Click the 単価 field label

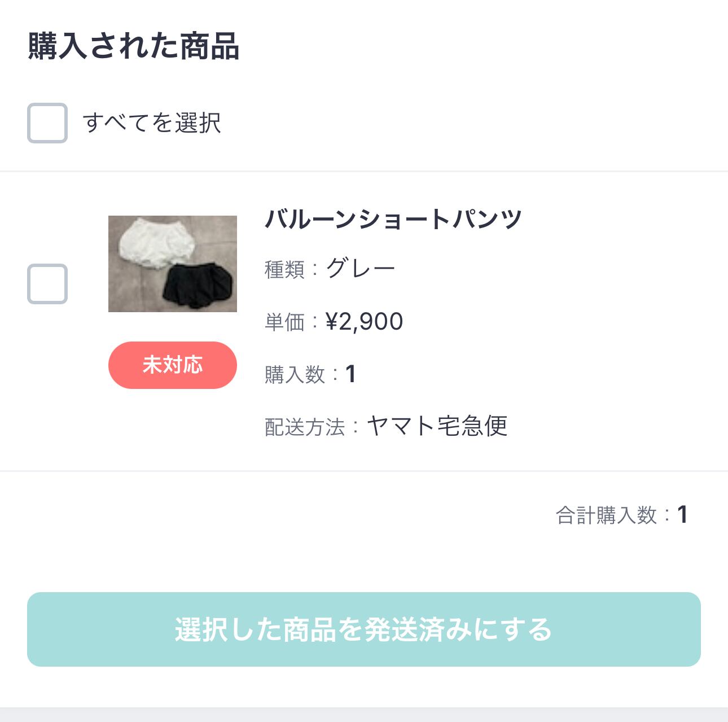pyautogui.click(x=285, y=322)
